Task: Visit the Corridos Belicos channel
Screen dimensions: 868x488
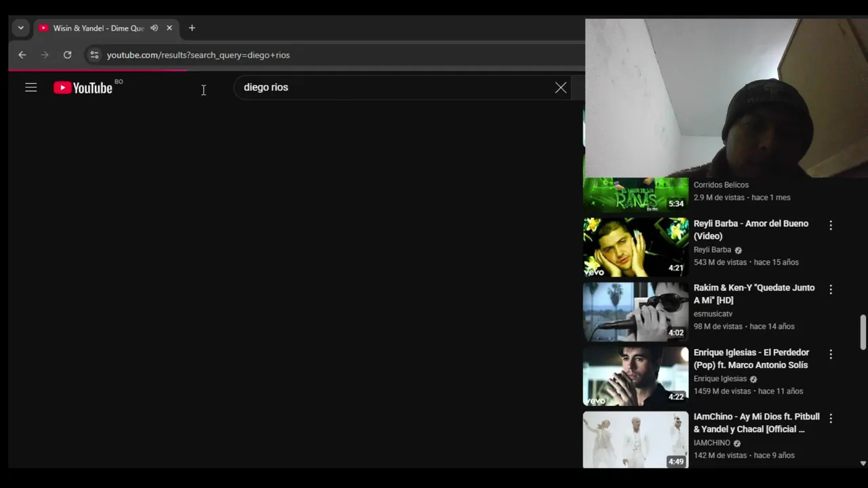Action: point(721,185)
